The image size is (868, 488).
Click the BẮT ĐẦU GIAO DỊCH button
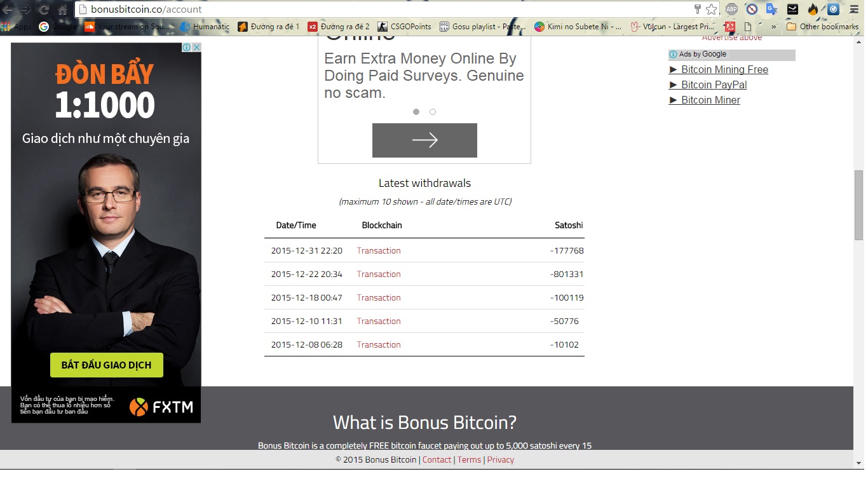pos(107,365)
